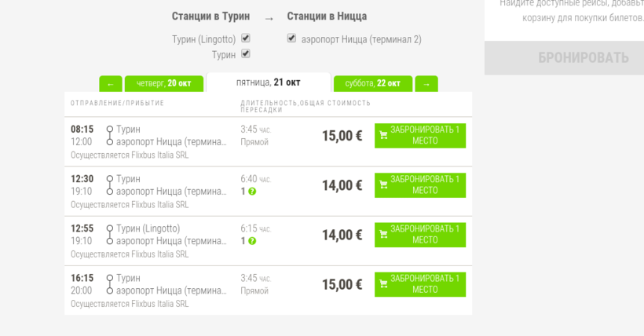This screenshot has width=644, height=336.
Task: Click transfer info question icon for 12:55 trip
Action: coord(252,241)
